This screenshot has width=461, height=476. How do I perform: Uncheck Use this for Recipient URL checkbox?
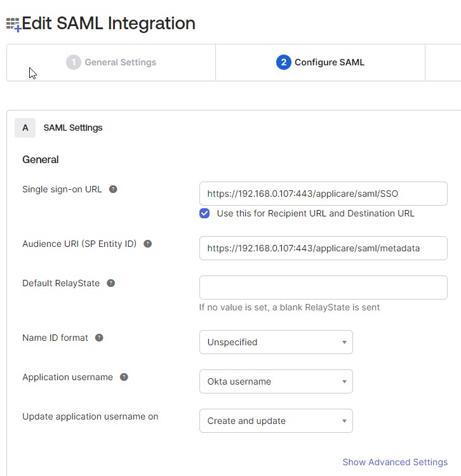click(x=204, y=213)
